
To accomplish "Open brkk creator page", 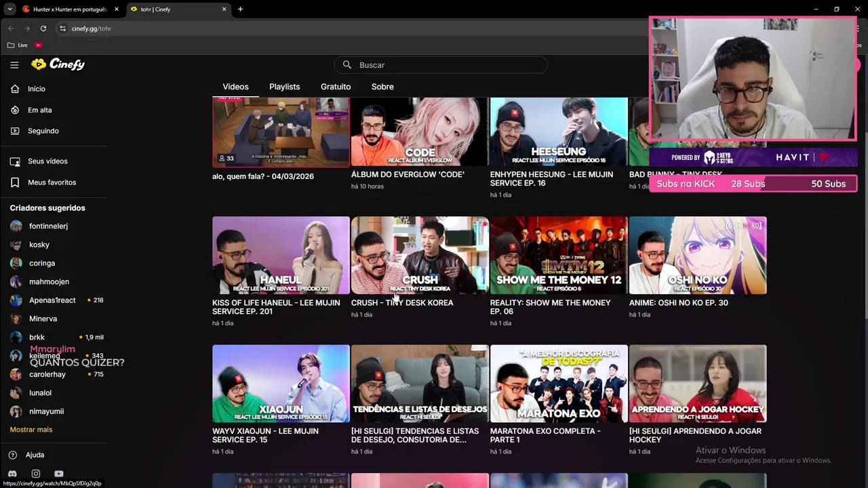I will tap(37, 338).
